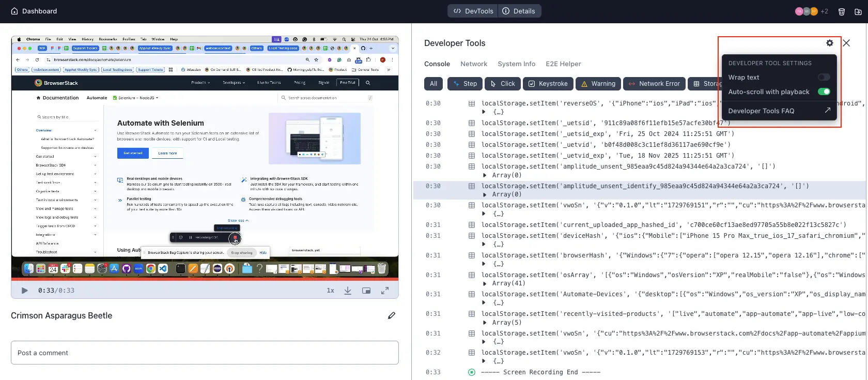
Task: Enable the Wrap text toggle
Action: [x=824, y=77]
